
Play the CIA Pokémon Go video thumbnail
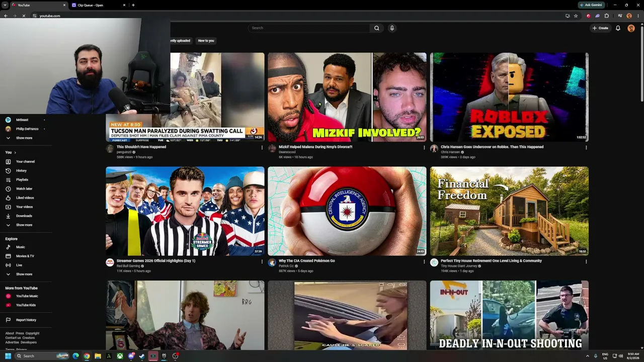click(347, 211)
